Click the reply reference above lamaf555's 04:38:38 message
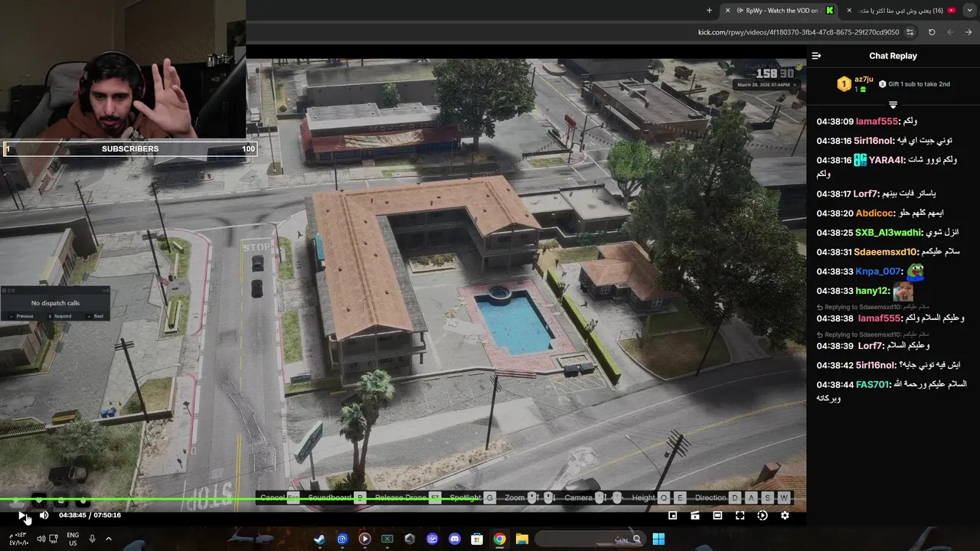This screenshot has width=980, height=551. point(872,307)
